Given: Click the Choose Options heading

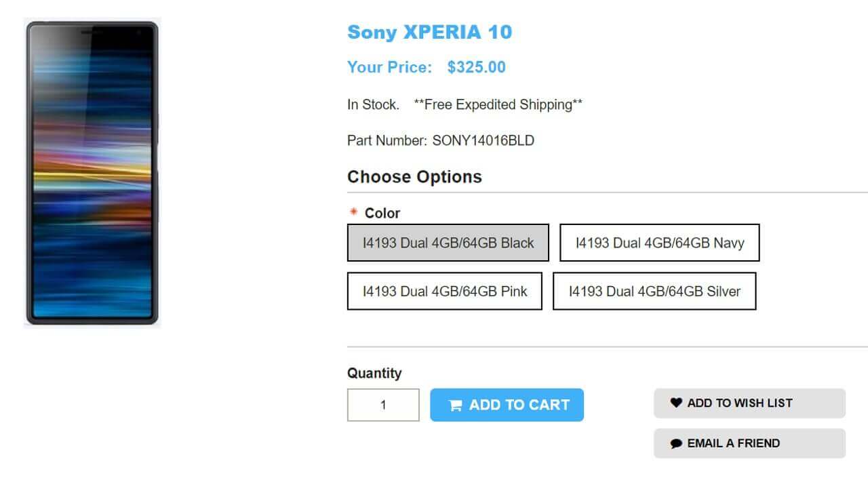Looking at the screenshot, I should [x=414, y=177].
